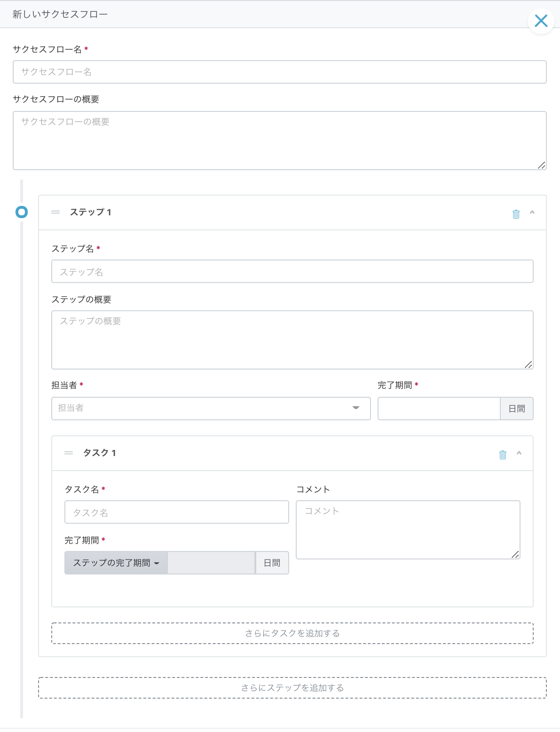Open the ステップの完了期間 dropdown
Viewport: 560px width, 732px height.
[x=116, y=563]
